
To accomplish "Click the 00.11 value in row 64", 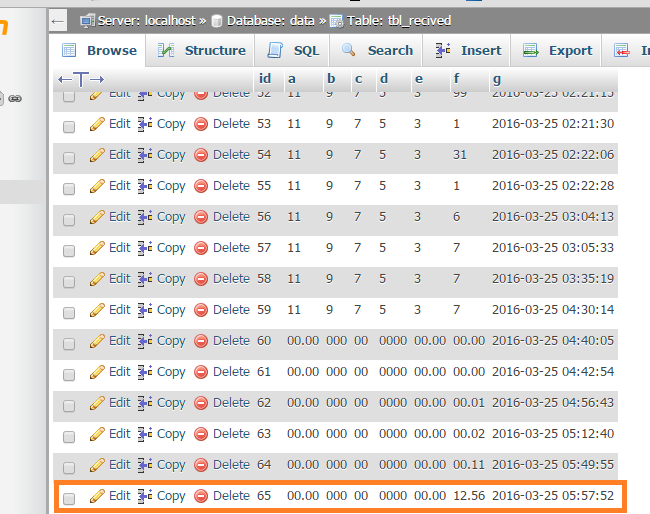I will click(x=469, y=465).
